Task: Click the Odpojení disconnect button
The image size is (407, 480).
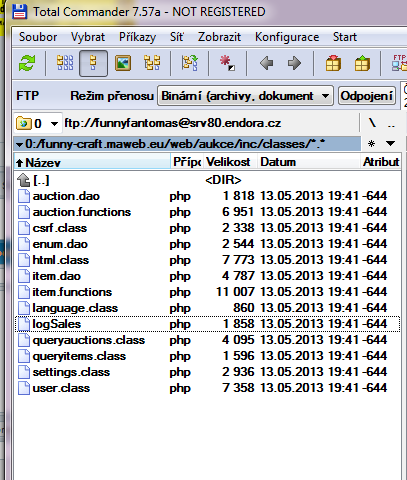Action: click(367, 96)
